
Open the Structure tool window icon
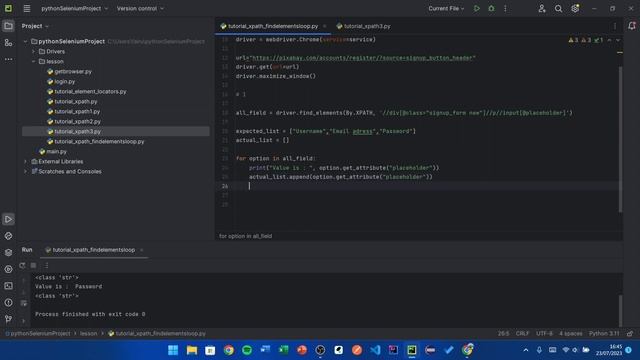[x=8, y=42]
